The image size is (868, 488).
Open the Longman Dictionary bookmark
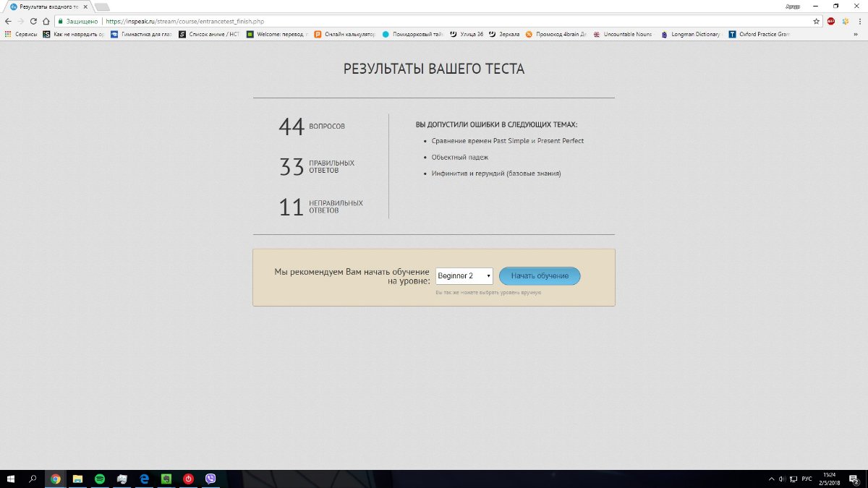point(691,34)
